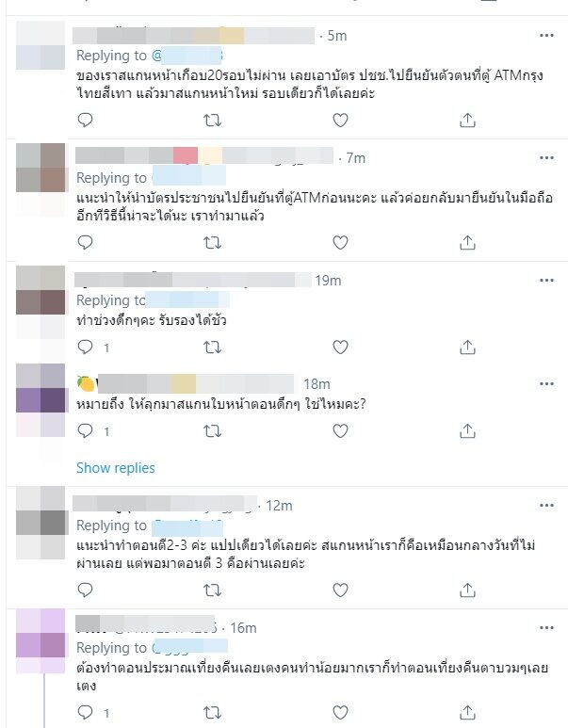
Task: Retweet the tweet posted 12m ago
Action: click(x=212, y=590)
